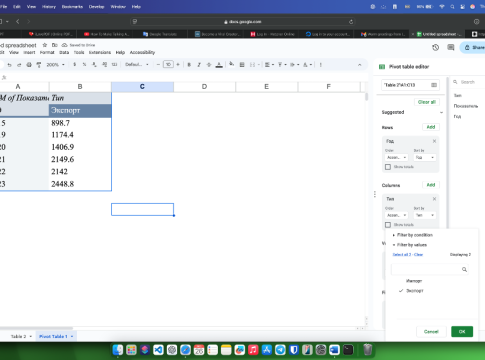
Task: Open fill color picker
Action: tap(231, 64)
